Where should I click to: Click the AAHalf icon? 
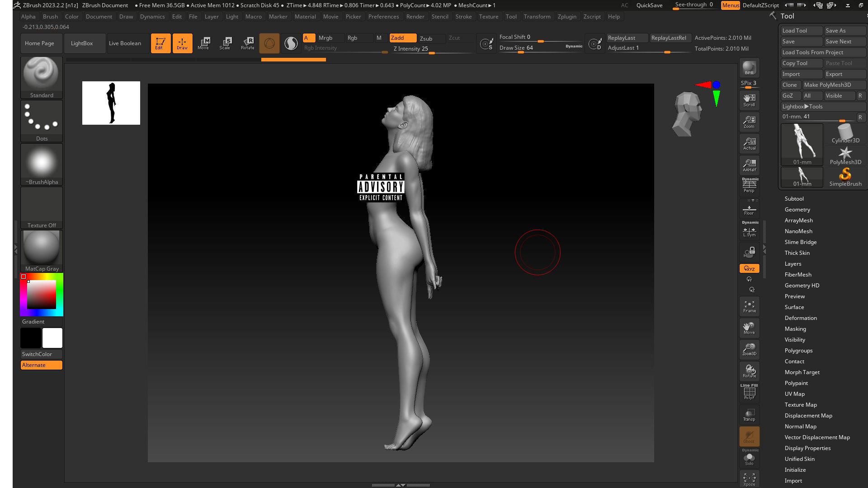click(749, 165)
